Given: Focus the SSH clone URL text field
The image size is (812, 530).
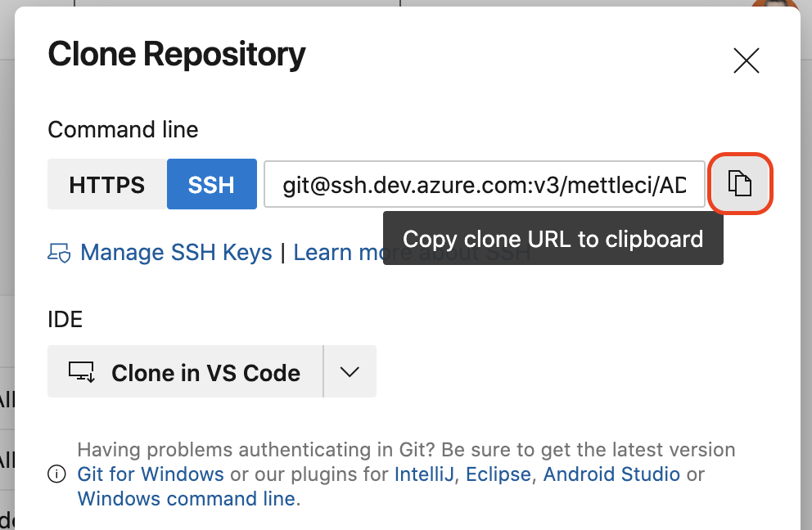Looking at the screenshot, I should (484, 185).
